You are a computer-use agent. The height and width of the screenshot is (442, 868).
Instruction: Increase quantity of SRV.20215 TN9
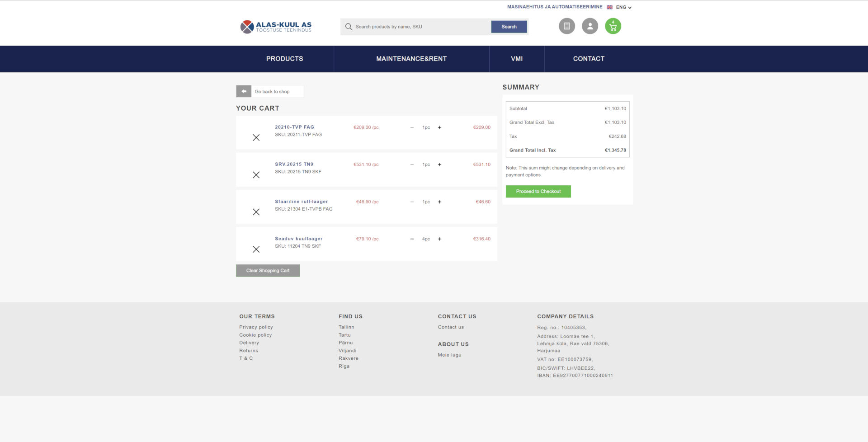click(439, 165)
